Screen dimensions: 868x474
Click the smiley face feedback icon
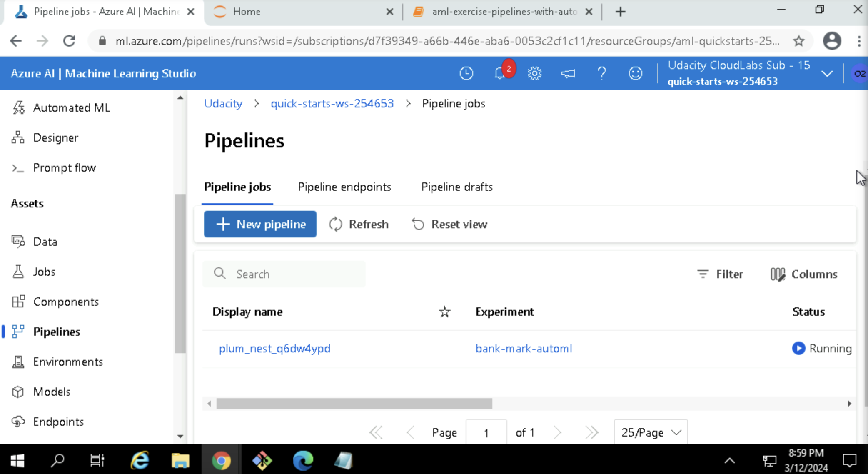pos(635,73)
